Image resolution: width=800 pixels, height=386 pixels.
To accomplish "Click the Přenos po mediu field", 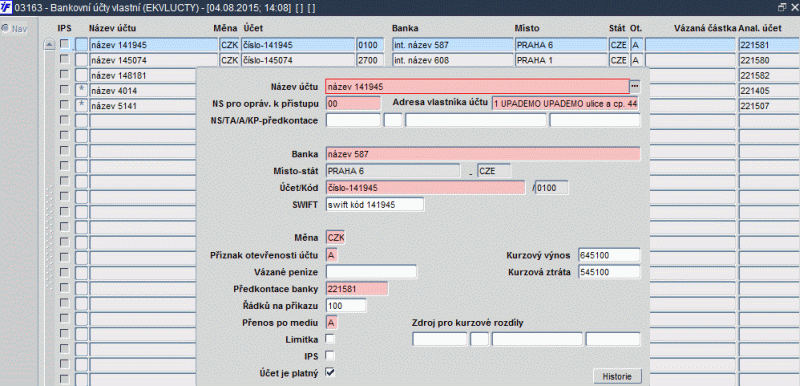I will pyautogui.click(x=332, y=323).
